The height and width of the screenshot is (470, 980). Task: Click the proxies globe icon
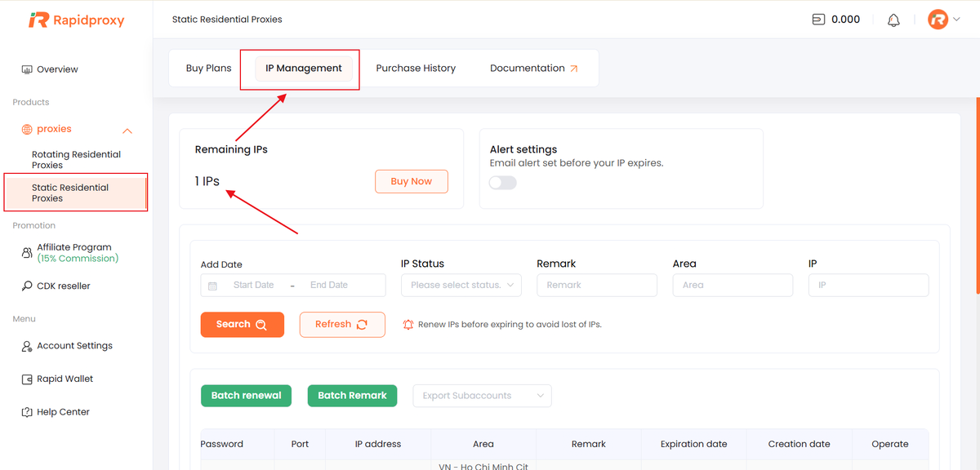(x=27, y=129)
